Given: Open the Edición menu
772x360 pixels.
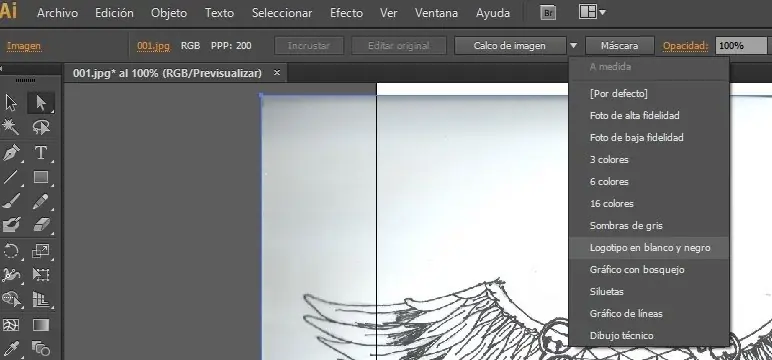Looking at the screenshot, I should [x=114, y=13].
